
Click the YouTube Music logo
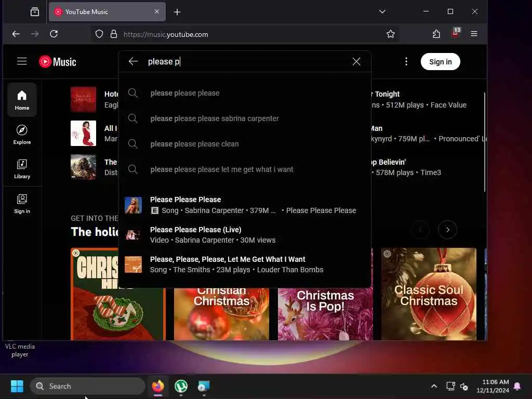click(58, 62)
